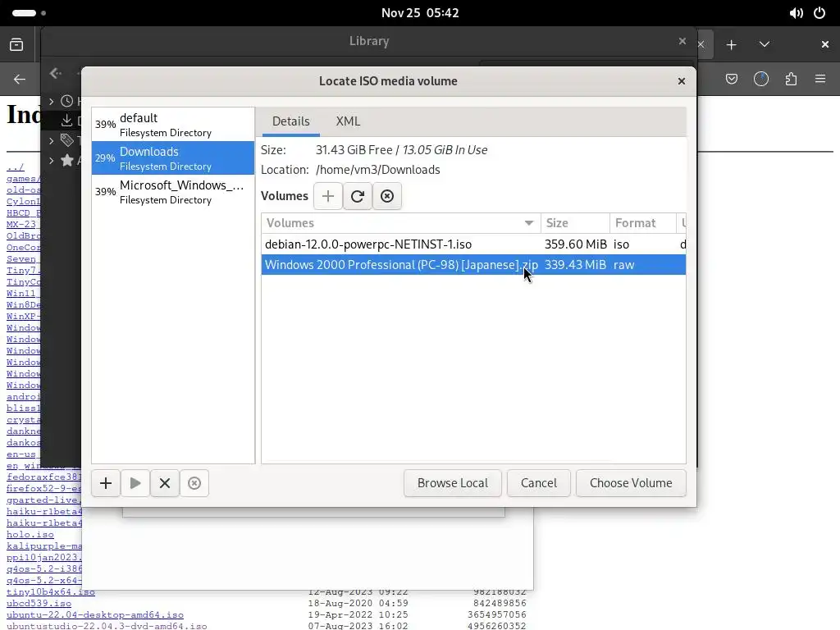
Task: Open the tiny10b4x64.iso link
Action: pos(51,592)
